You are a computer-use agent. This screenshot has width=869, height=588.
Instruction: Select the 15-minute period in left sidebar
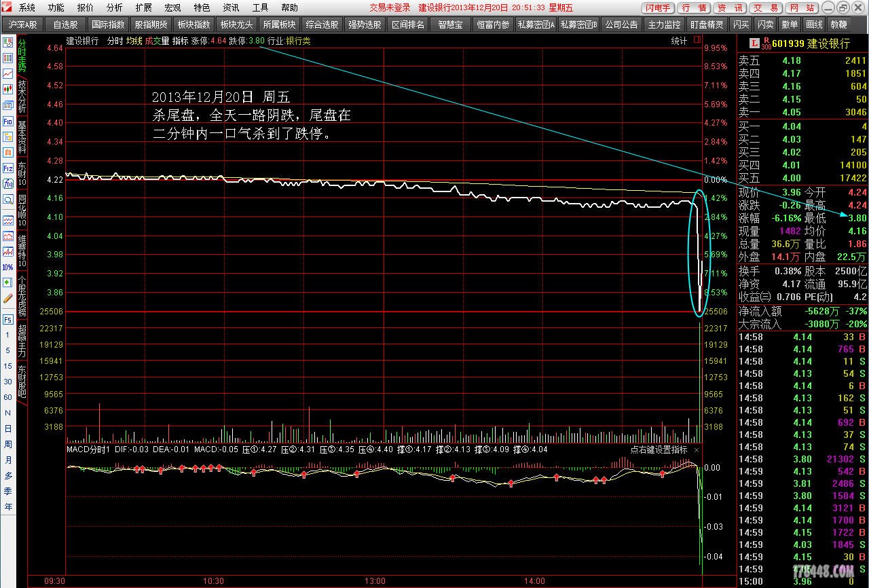(x=8, y=366)
